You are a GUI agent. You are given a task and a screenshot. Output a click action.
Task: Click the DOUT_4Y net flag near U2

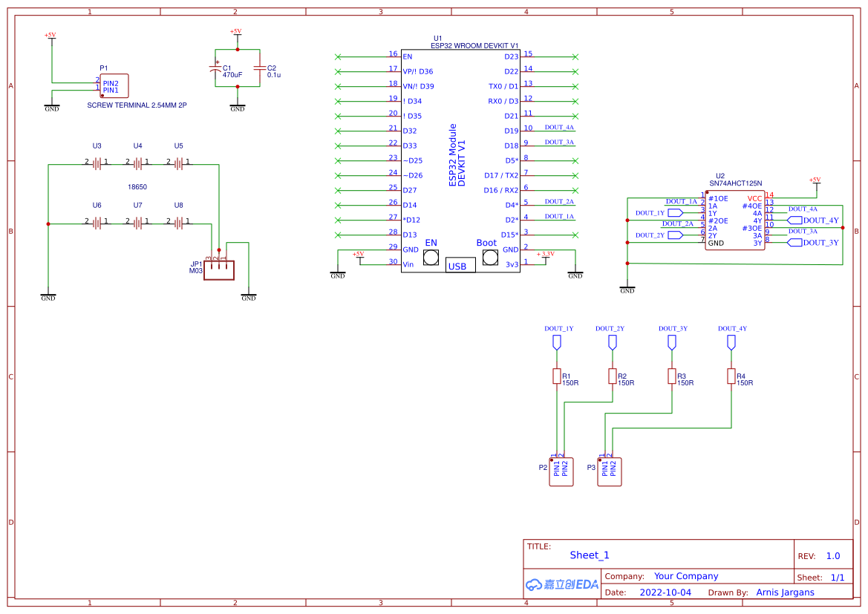(x=812, y=220)
